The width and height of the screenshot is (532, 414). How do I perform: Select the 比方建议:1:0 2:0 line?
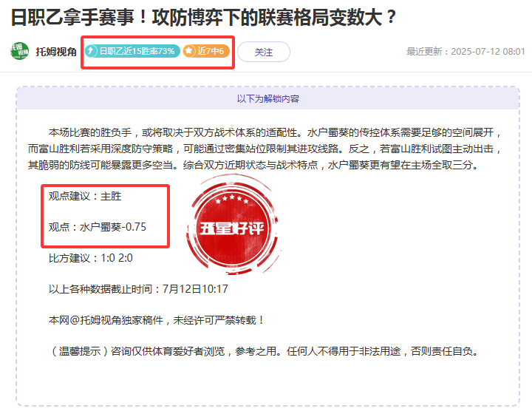[x=91, y=258]
